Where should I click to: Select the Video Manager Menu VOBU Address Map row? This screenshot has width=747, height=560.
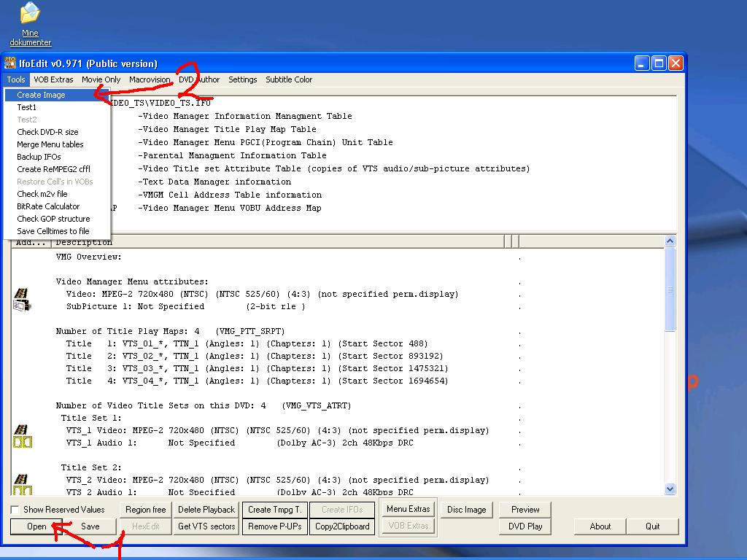(x=230, y=208)
